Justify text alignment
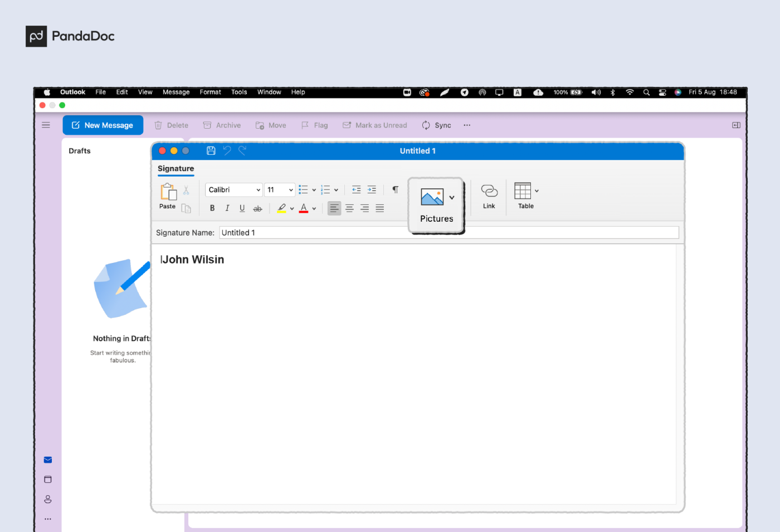780x532 pixels. [x=380, y=208]
